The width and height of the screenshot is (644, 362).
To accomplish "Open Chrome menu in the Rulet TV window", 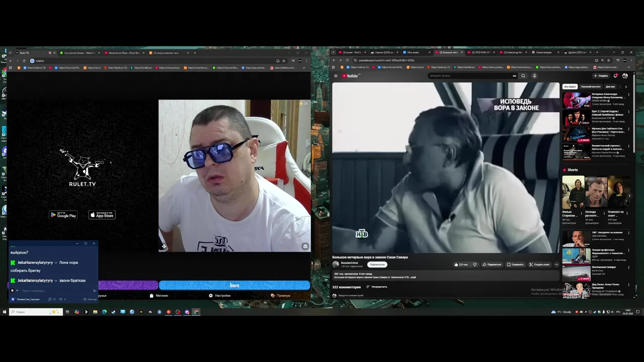I will (x=306, y=61).
